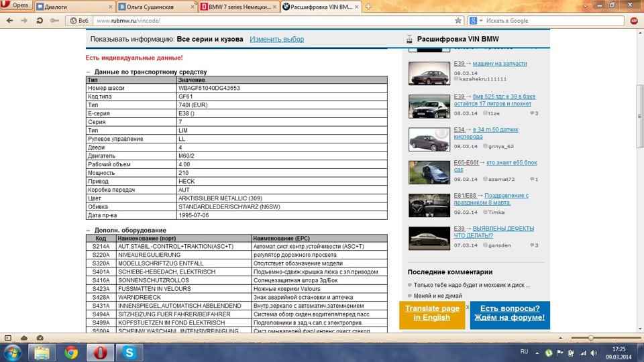Collapse the Данные по транспортному средству section
Screen dimensions: 644x362
88,72
